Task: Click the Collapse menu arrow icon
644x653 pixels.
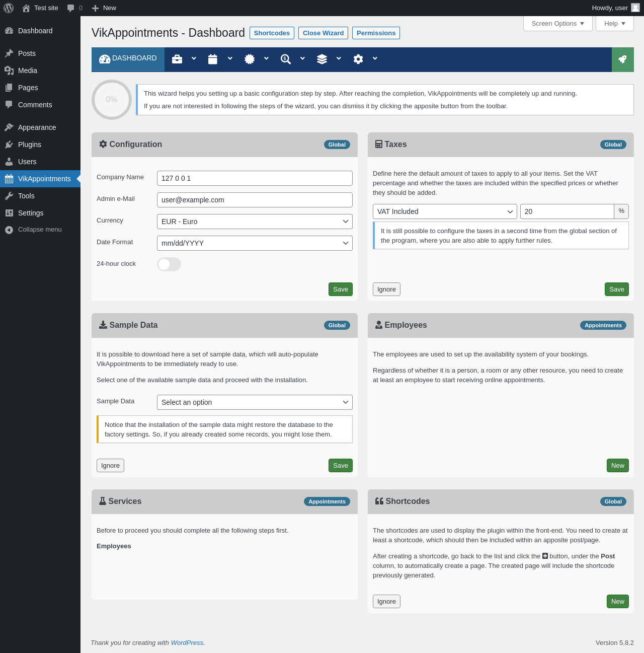Action: coord(9,230)
